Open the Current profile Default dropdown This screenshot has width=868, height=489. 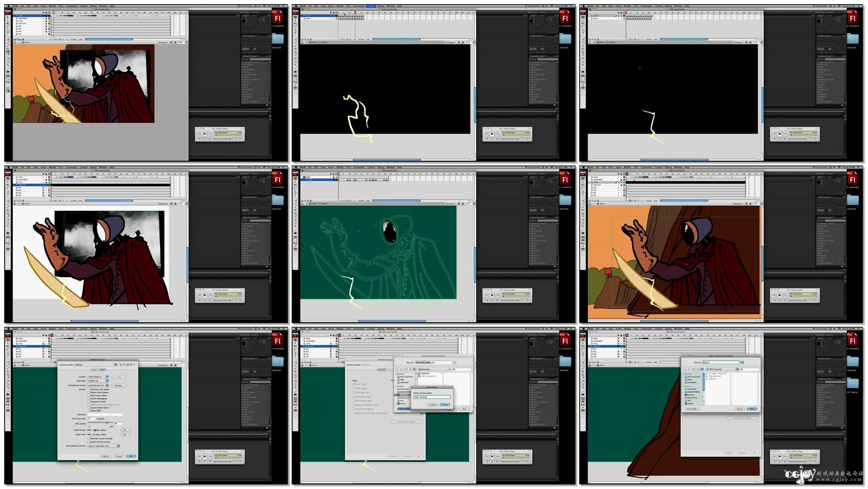tap(96, 365)
